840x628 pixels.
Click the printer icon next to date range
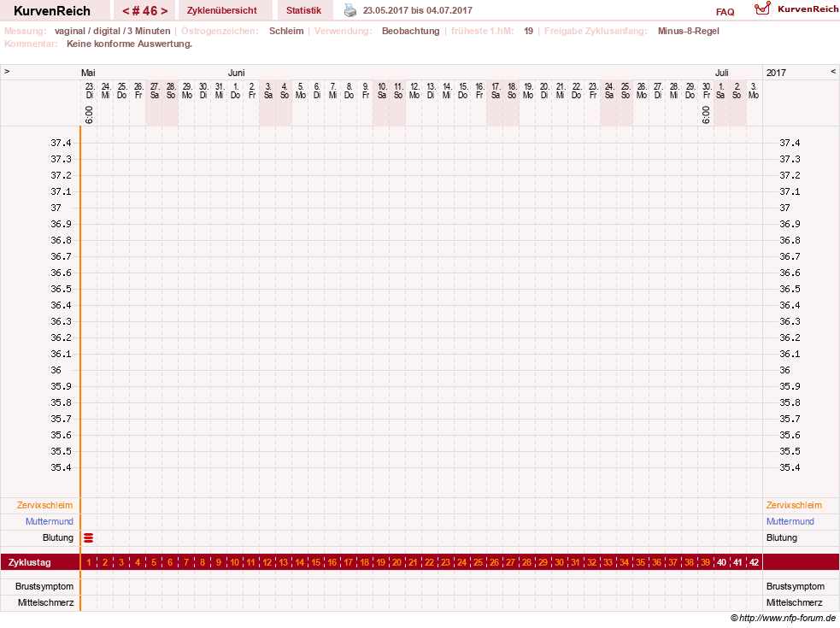pos(350,10)
